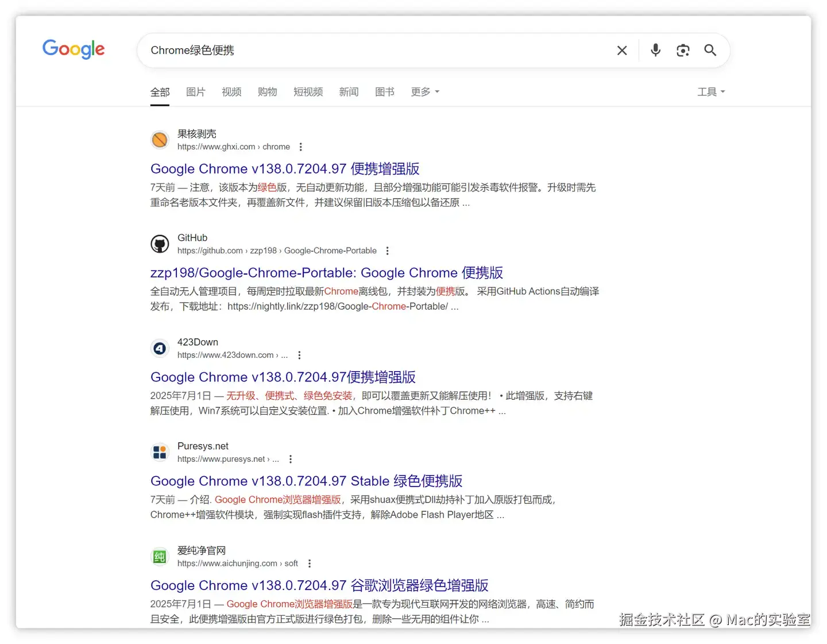Click the 爱纯净官网 site name

[x=202, y=550]
